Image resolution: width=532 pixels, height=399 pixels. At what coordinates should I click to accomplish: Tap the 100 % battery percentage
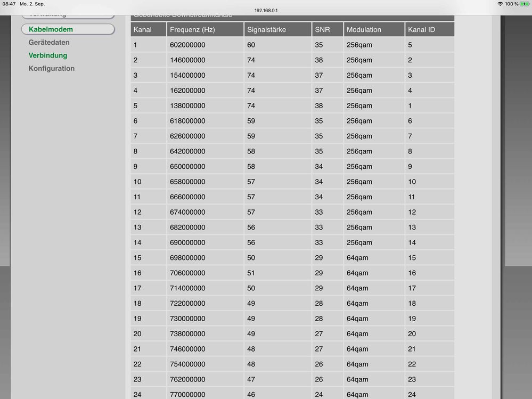512,4
